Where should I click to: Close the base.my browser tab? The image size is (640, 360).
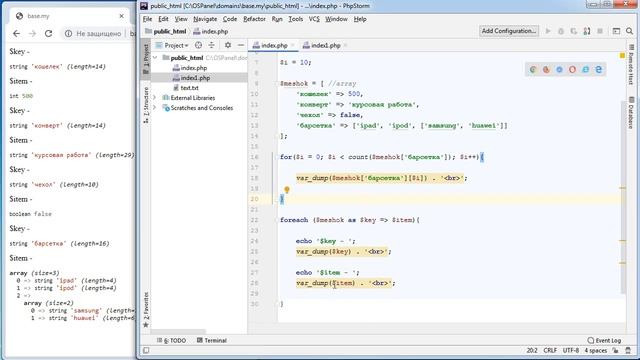[121, 16]
